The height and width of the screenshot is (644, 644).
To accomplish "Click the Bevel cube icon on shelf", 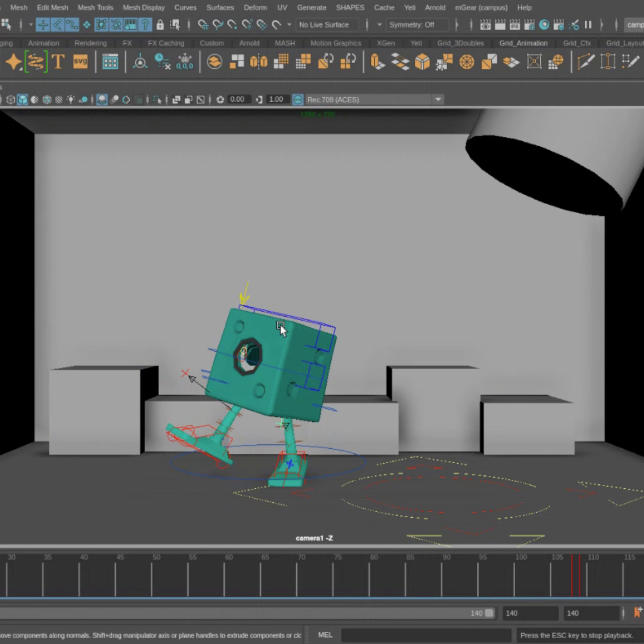I will pos(422,62).
